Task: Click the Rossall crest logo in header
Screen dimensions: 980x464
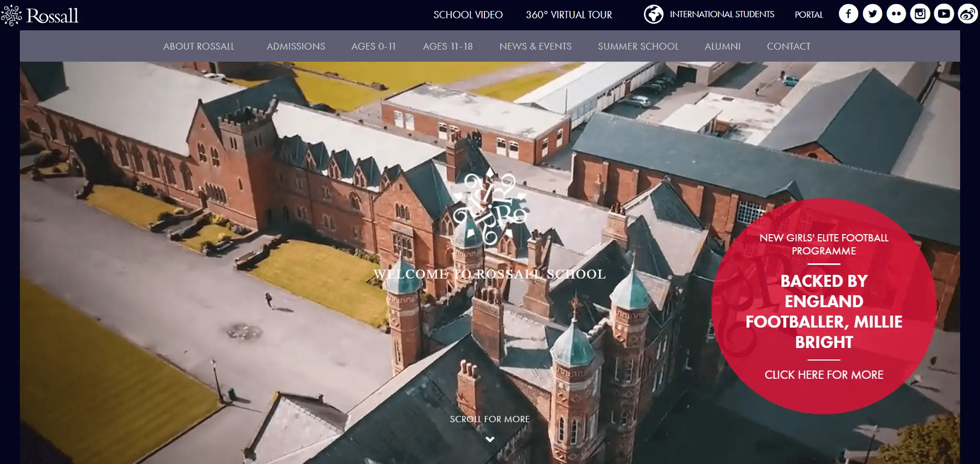Action: [11, 15]
